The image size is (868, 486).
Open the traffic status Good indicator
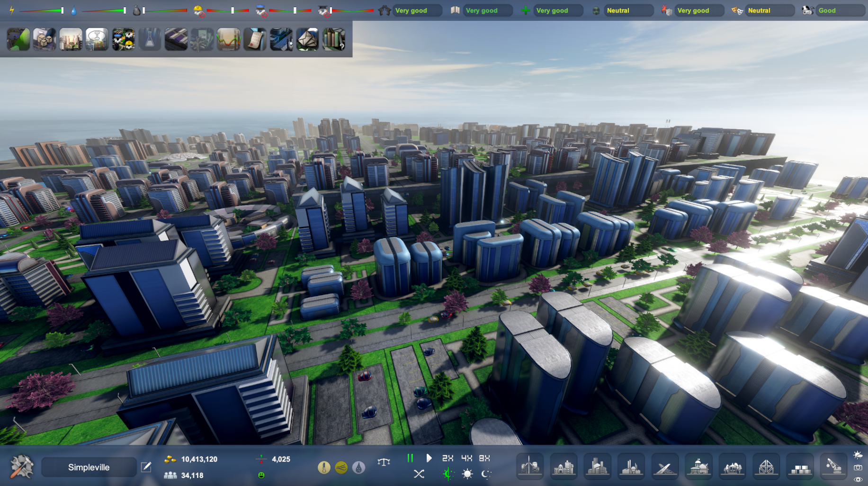(x=841, y=10)
